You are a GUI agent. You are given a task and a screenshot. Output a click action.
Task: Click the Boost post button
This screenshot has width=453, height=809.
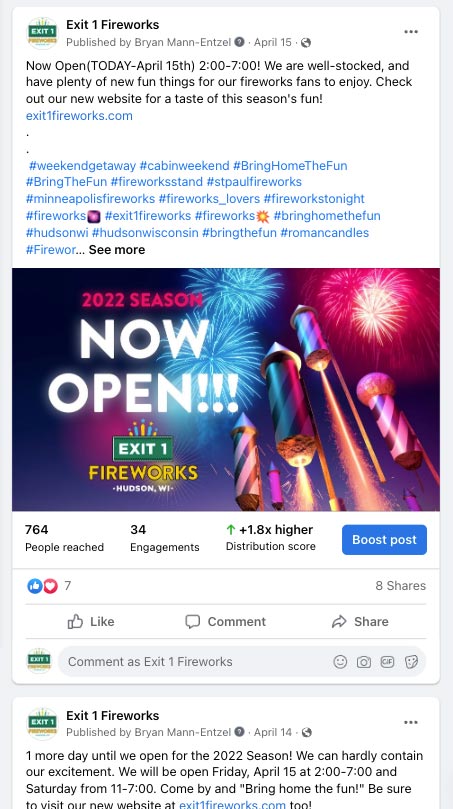pyautogui.click(x=384, y=540)
